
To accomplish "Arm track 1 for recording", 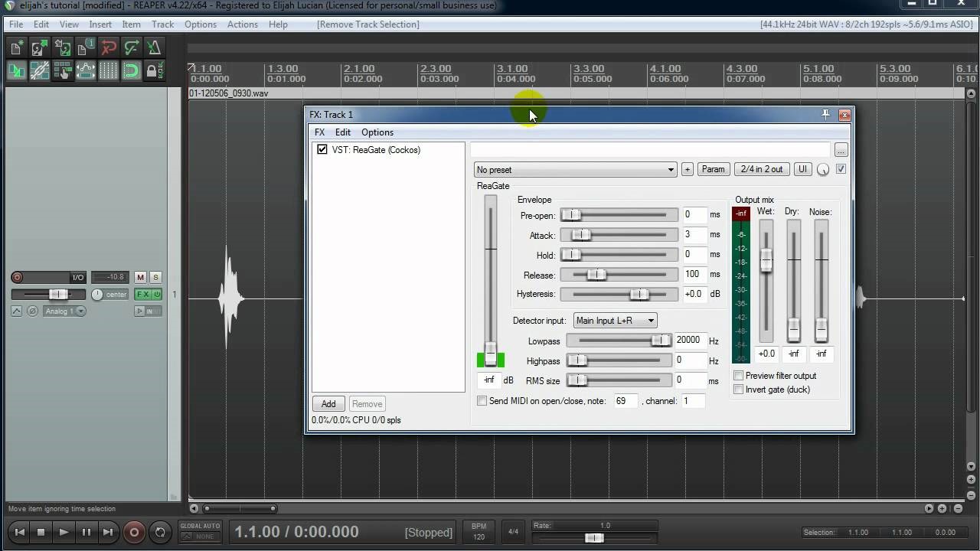I will click(17, 277).
